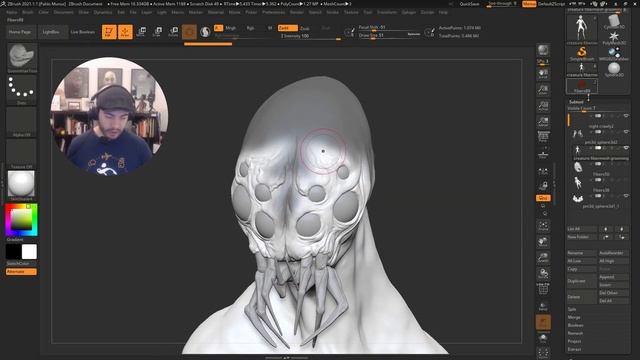Screen dimensions: 640x360
Task: Toggle Live Boolean
Action: click(x=83, y=32)
